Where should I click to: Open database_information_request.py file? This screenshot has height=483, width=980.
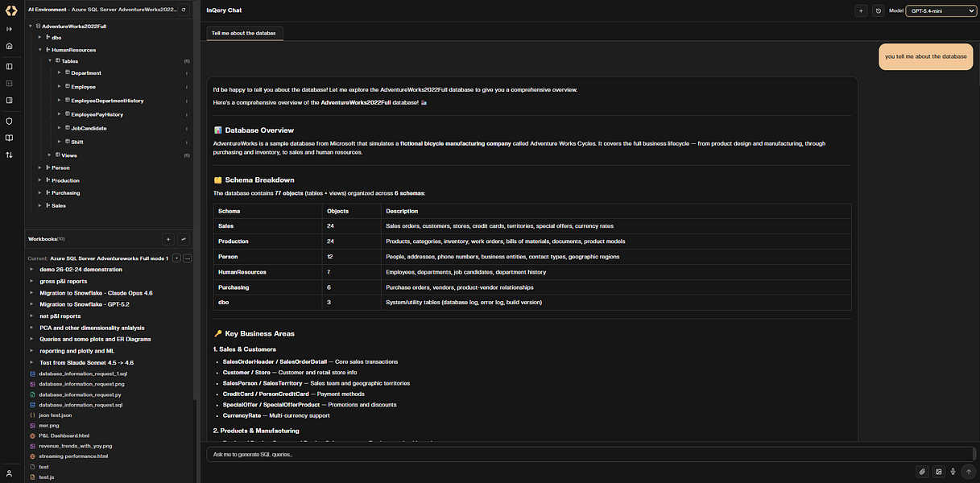80,394
